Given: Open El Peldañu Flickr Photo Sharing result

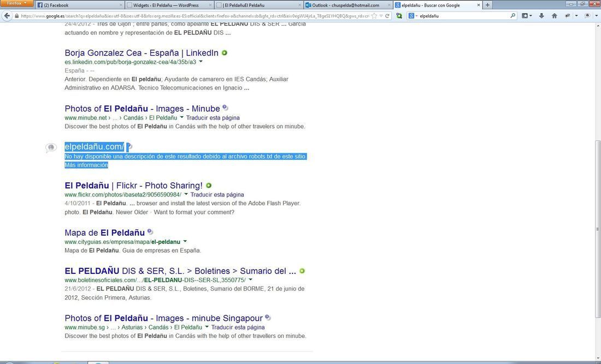Looking at the screenshot, I should coord(134,186).
